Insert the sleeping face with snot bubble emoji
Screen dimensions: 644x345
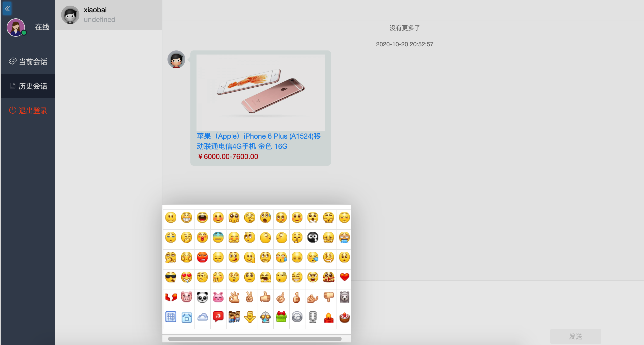(313, 257)
